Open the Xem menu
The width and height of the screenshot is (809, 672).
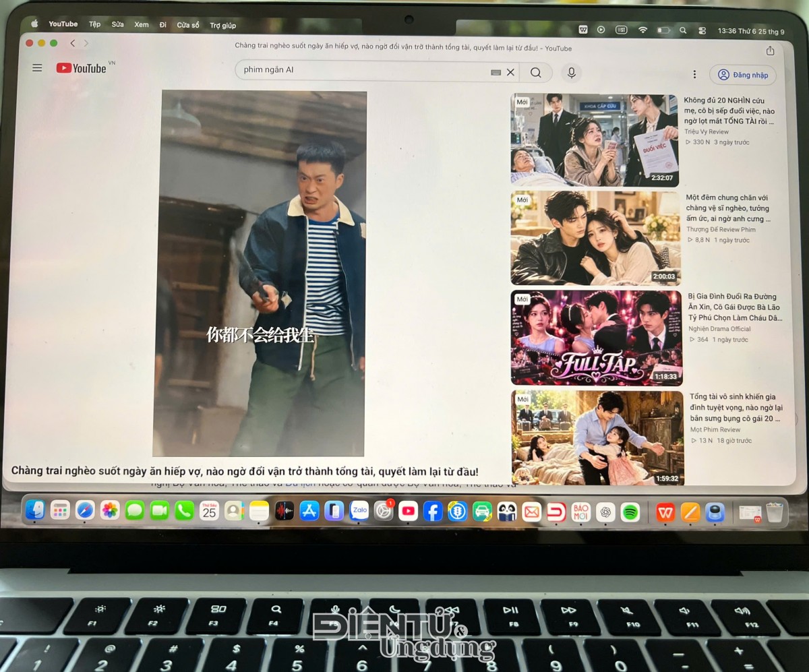click(x=142, y=24)
